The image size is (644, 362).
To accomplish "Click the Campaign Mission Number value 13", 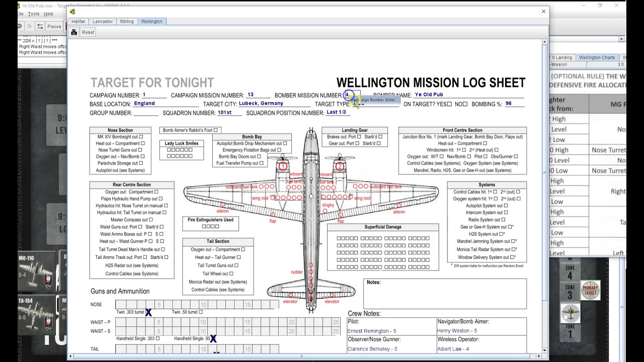I will click(x=251, y=95).
